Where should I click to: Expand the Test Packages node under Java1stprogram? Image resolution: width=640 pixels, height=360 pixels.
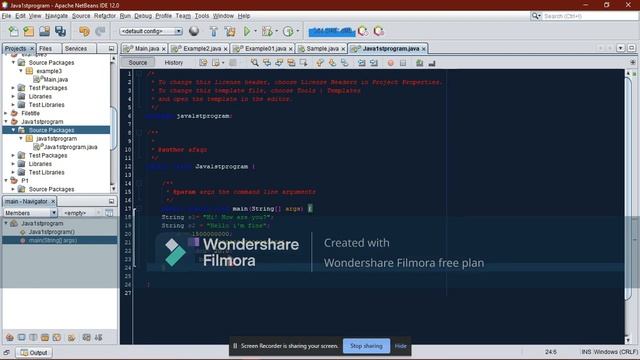tap(13, 155)
